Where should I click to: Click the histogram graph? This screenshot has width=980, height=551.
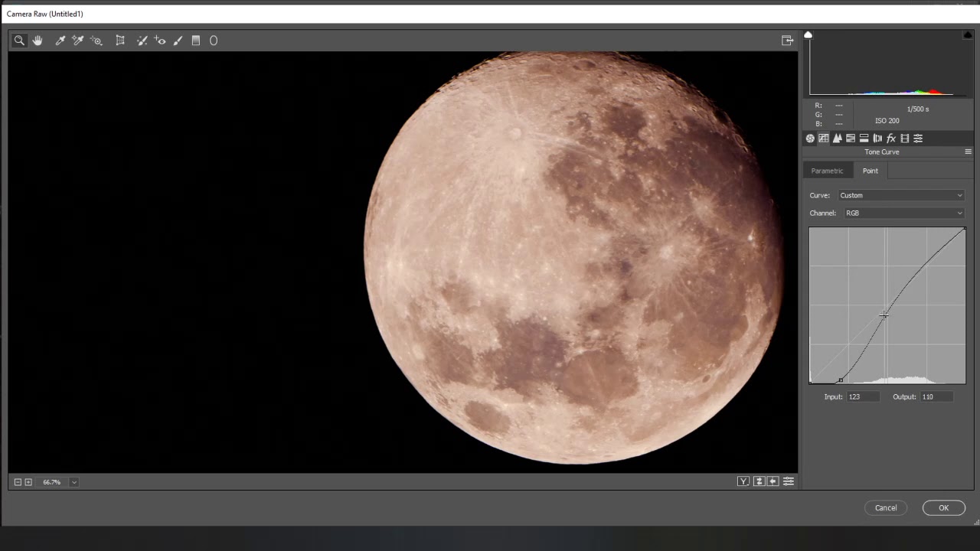(x=887, y=64)
